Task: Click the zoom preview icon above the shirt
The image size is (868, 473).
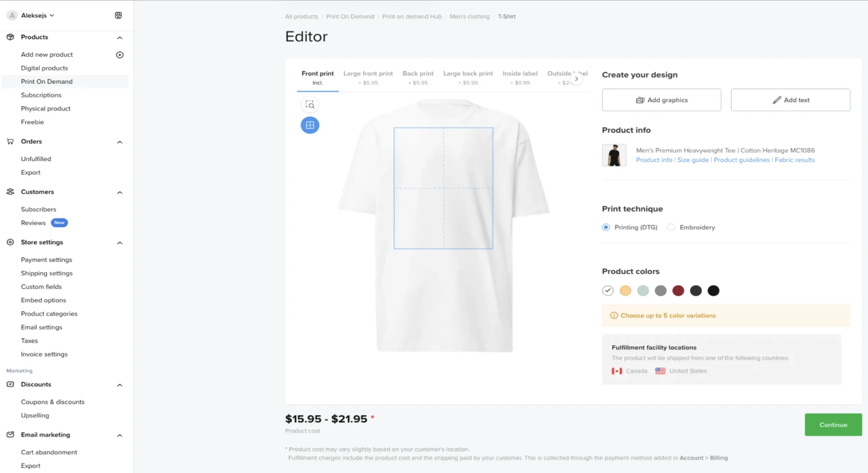Action: pyautogui.click(x=310, y=105)
